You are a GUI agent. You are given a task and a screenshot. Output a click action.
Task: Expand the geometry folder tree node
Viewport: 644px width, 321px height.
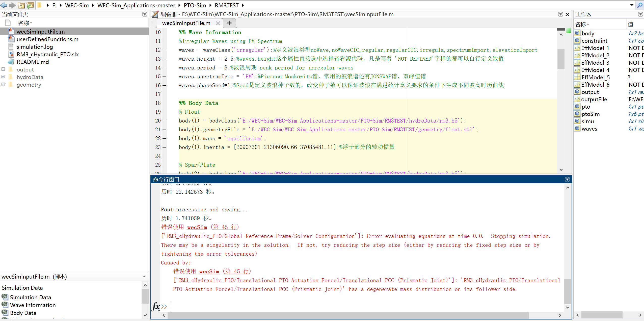[3, 84]
